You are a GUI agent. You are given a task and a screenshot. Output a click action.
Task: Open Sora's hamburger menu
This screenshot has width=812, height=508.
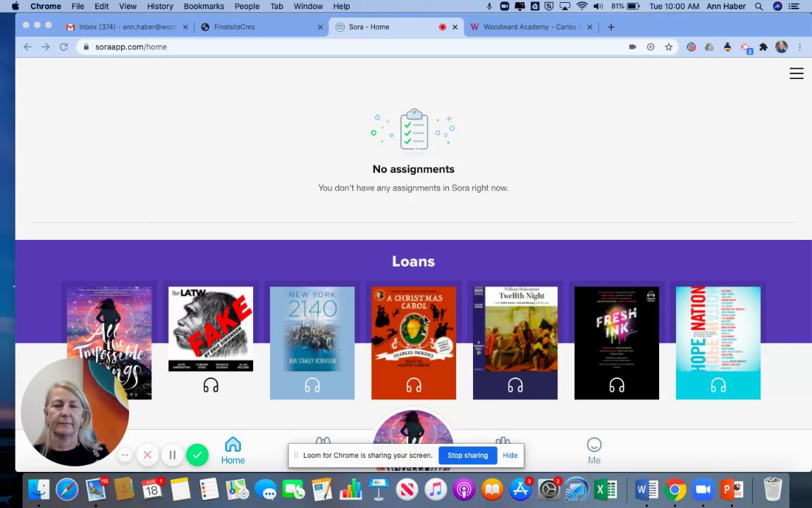click(x=796, y=73)
